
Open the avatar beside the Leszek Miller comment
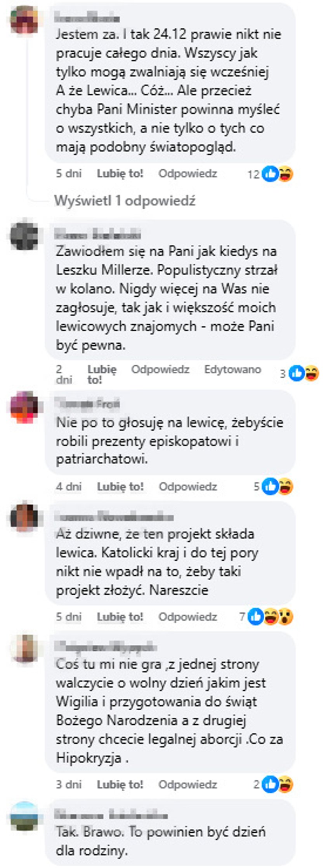pos(24,236)
